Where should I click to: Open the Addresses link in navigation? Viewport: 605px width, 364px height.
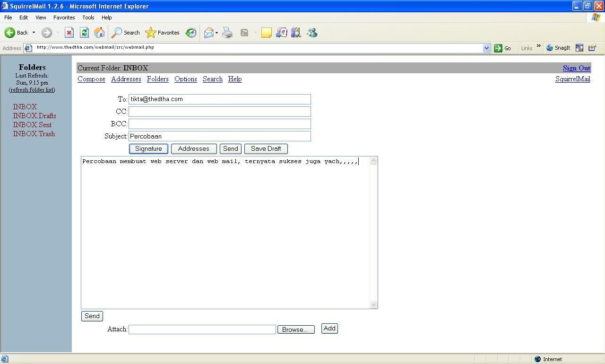click(x=126, y=79)
